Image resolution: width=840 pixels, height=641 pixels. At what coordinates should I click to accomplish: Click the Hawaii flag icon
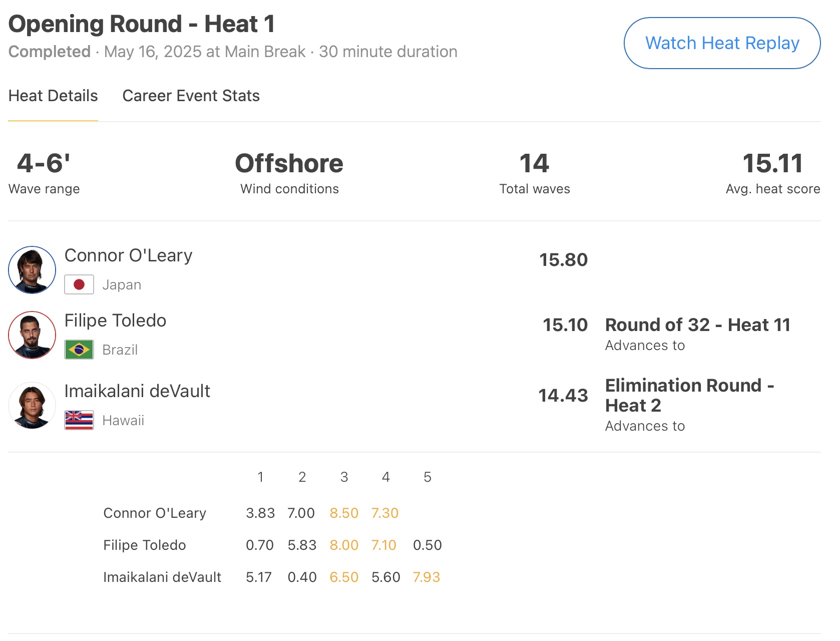pos(79,420)
